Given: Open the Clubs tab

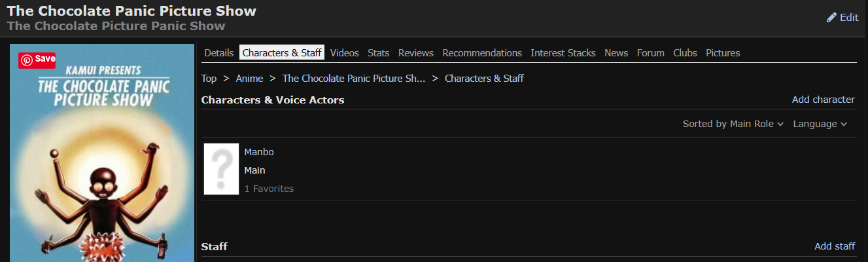Looking at the screenshot, I should (x=685, y=53).
